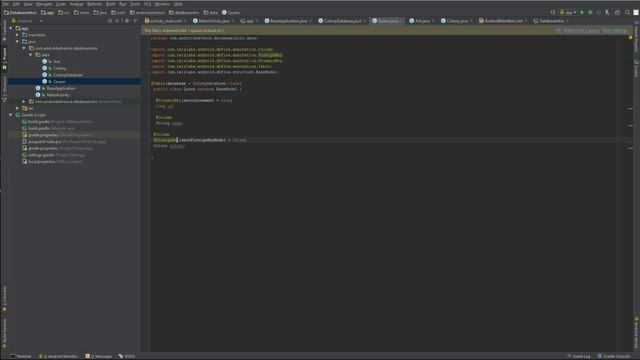Viewport: 640px width, 360px height.
Task: Open the Help menu
Action: 178,4
